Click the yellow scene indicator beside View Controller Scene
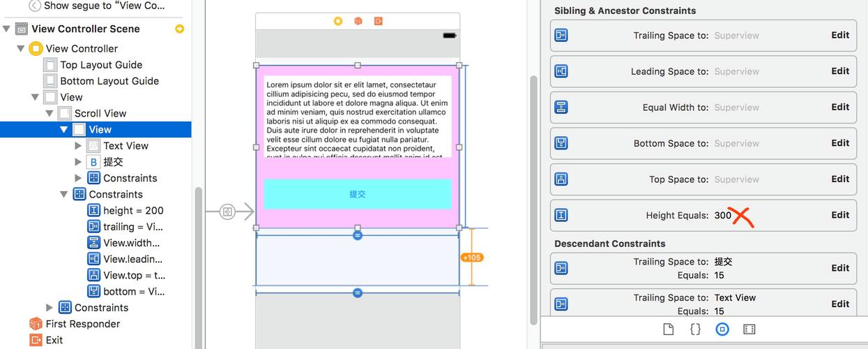Viewport: 868px width, 349px height. click(x=180, y=29)
